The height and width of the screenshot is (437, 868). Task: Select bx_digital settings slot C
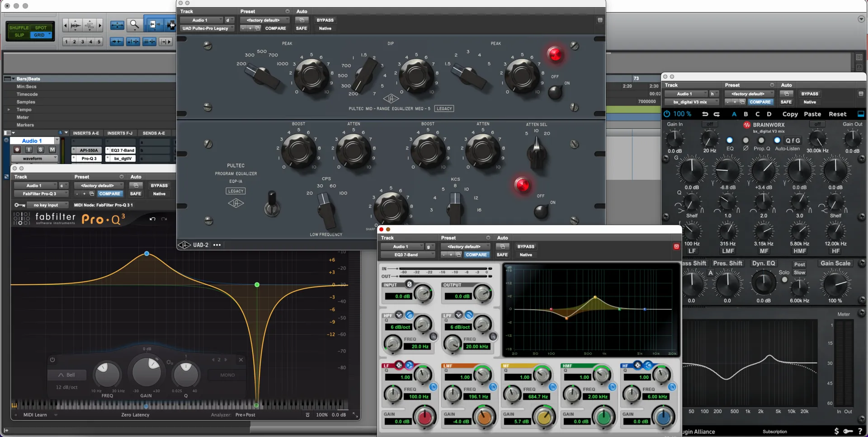point(757,114)
